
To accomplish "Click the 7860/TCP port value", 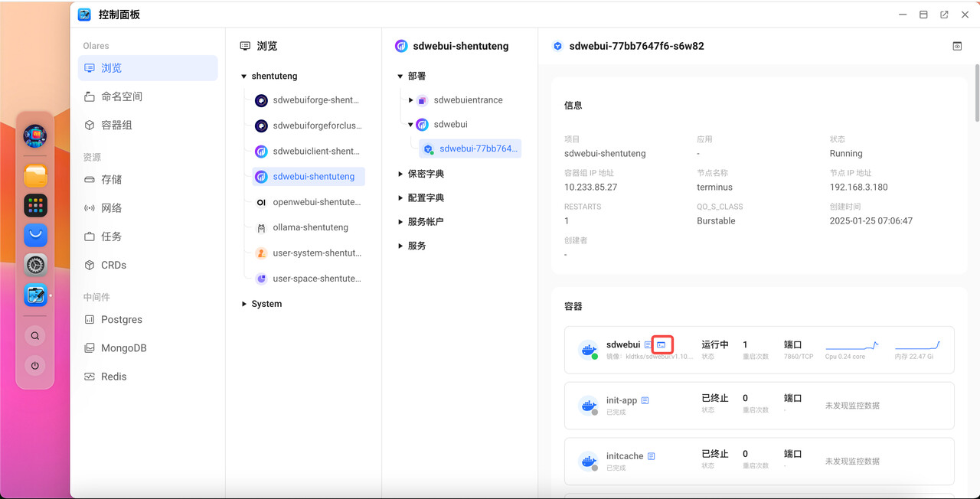I will [x=799, y=357].
